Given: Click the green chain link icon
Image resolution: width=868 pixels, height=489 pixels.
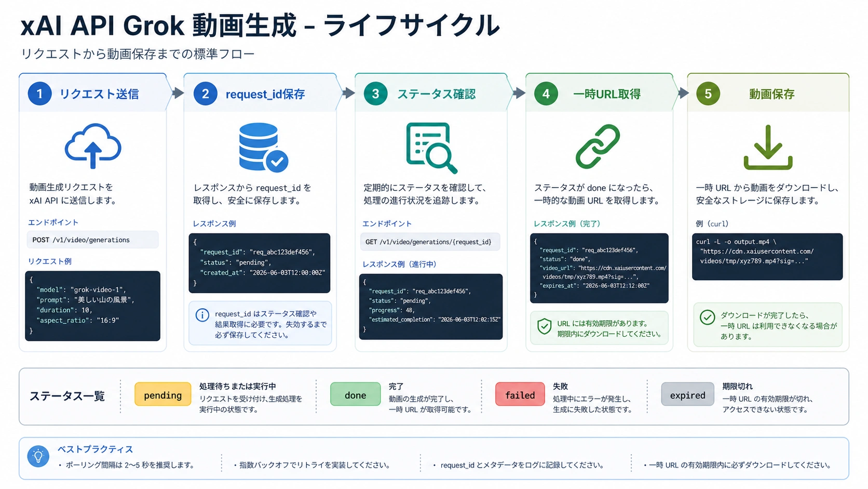Looking at the screenshot, I should pyautogui.click(x=598, y=147).
